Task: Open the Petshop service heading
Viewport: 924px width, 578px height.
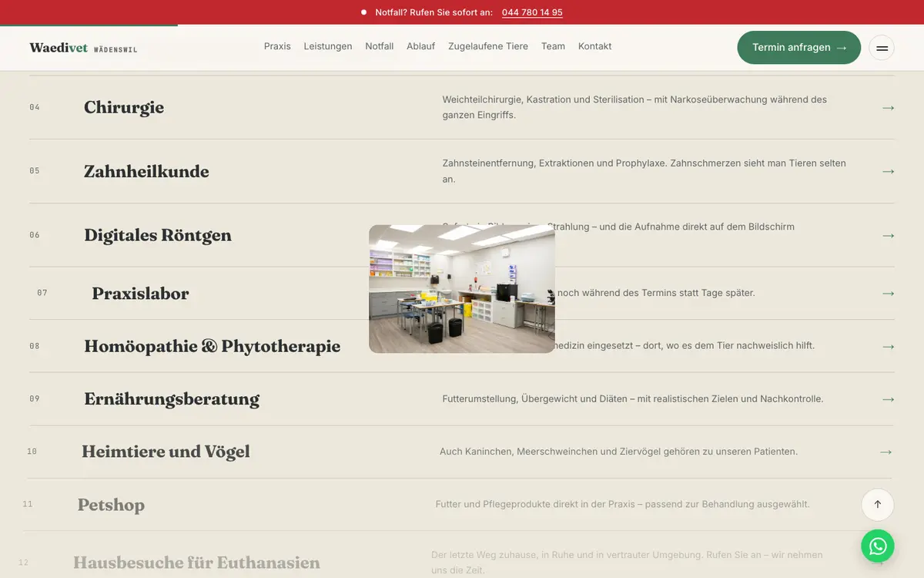Action: [111, 505]
